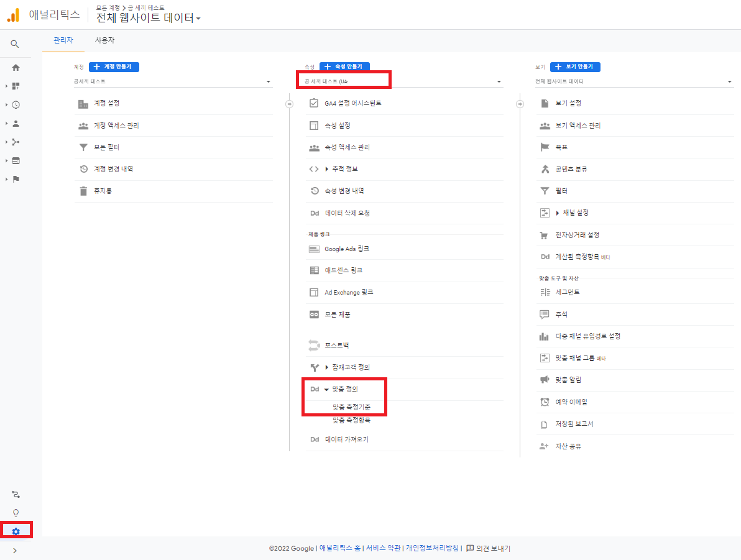Image resolution: width=741 pixels, height=560 pixels.
Task: Open the Audience person icon in the sidebar
Action: coord(16,122)
